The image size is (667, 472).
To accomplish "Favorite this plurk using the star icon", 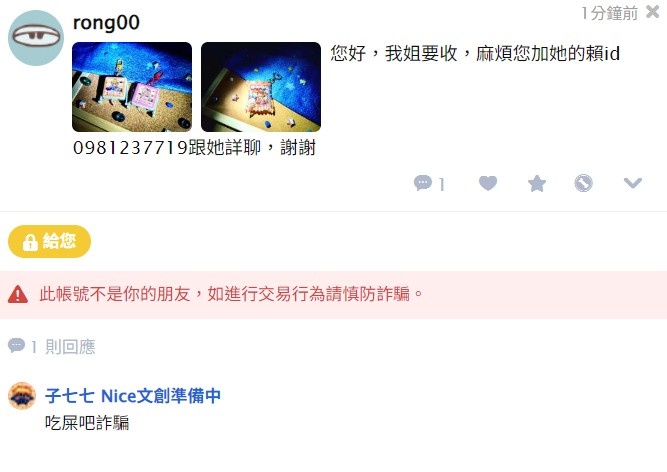I will 537,184.
